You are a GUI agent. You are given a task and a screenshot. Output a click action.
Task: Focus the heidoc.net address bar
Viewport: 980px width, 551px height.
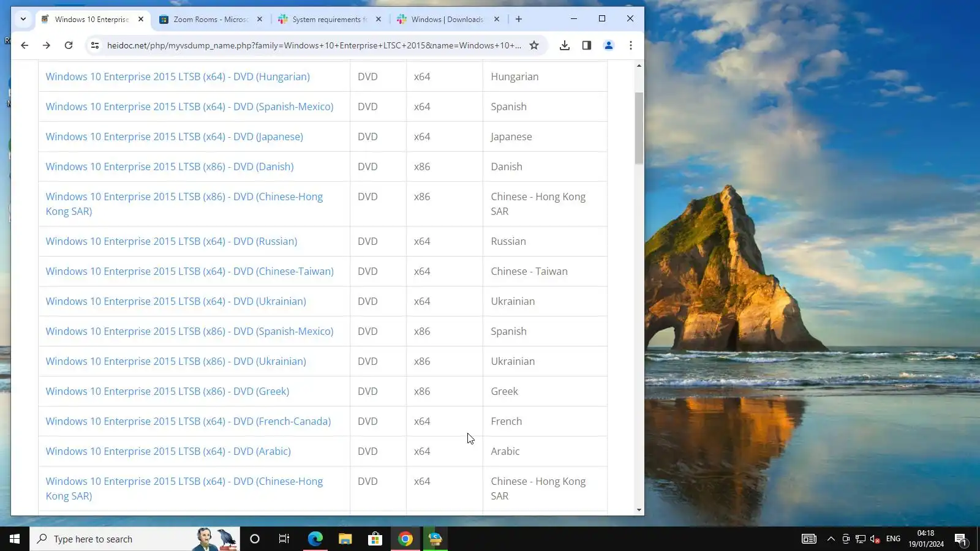coord(314,45)
